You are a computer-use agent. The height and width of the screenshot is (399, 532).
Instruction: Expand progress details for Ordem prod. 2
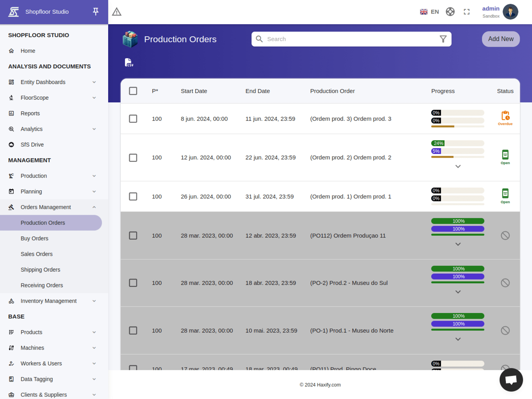pos(458,167)
